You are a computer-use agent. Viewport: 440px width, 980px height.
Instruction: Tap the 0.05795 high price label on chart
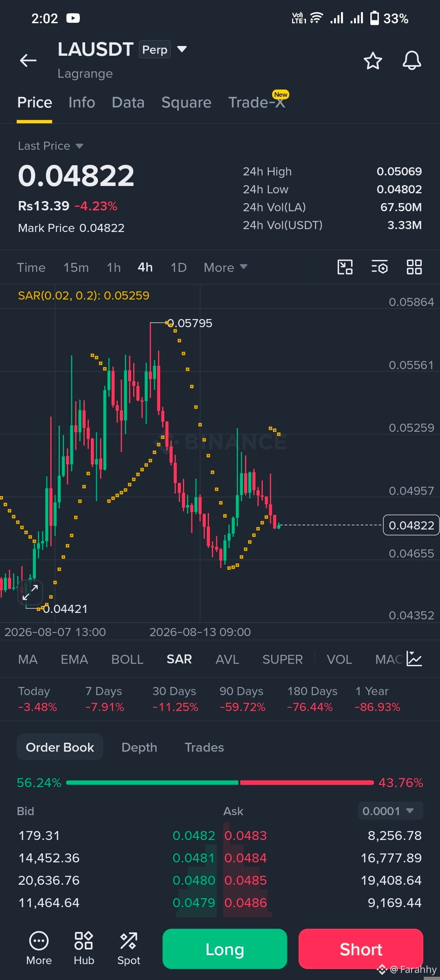pyautogui.click(x=190, y=323)
